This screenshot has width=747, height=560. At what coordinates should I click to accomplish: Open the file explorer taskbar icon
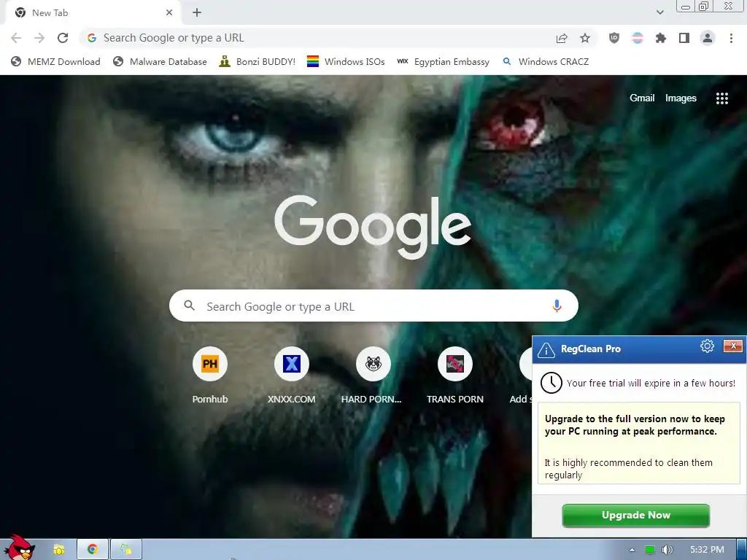58,550
